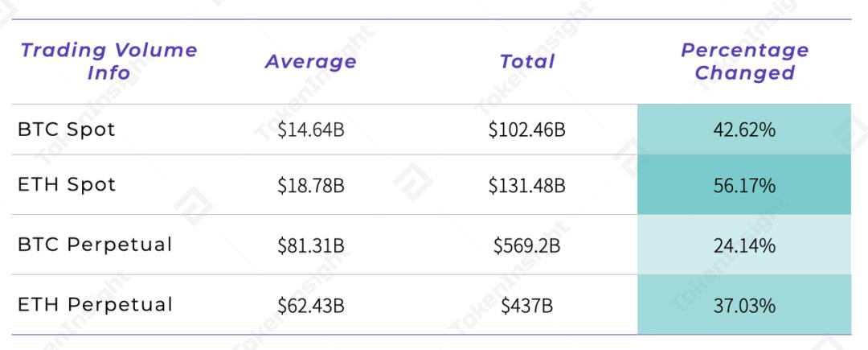Select the Average column header
The height and width of the screenshot is (350, 868).
(x=310, y=61)
